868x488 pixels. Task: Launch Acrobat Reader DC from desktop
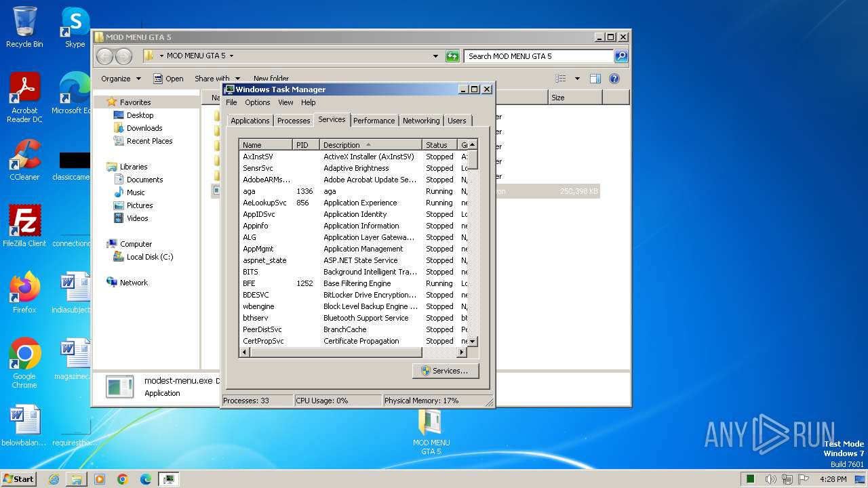(24, 98)
